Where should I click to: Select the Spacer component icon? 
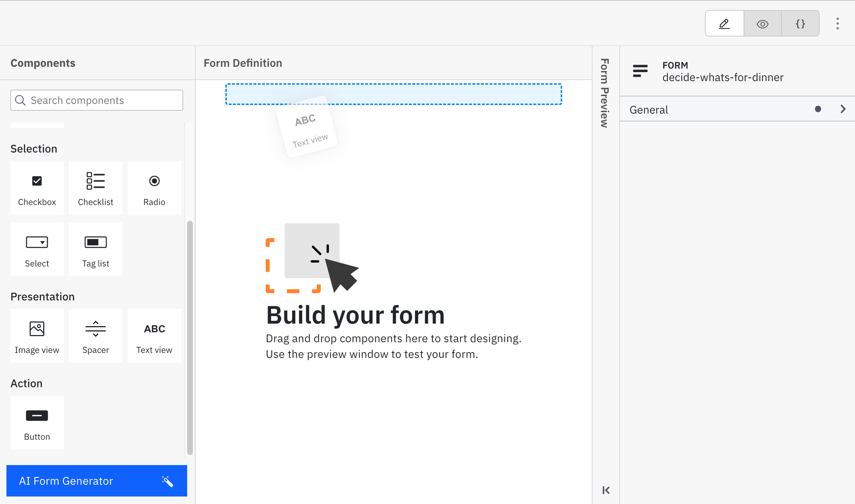pos(95,329)
